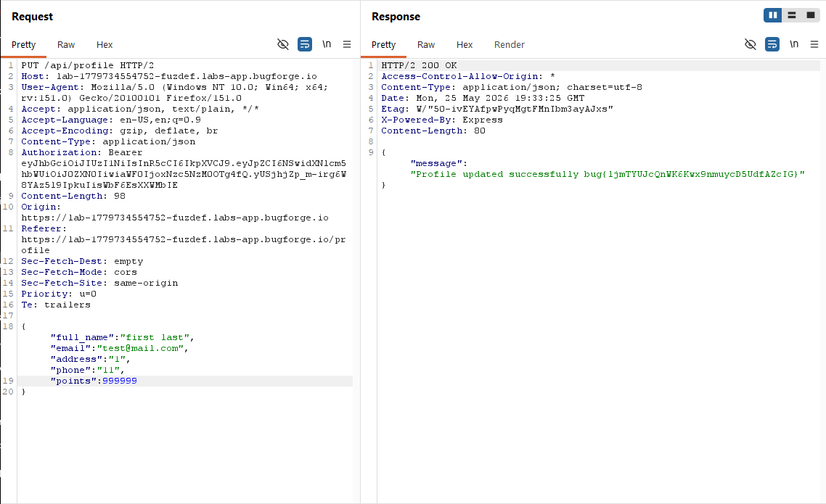Image resolution: width=826 pixels, height=504 pixels.
Task: Open the Request panel hamburger menu
Action: click(x=347, y=44)
